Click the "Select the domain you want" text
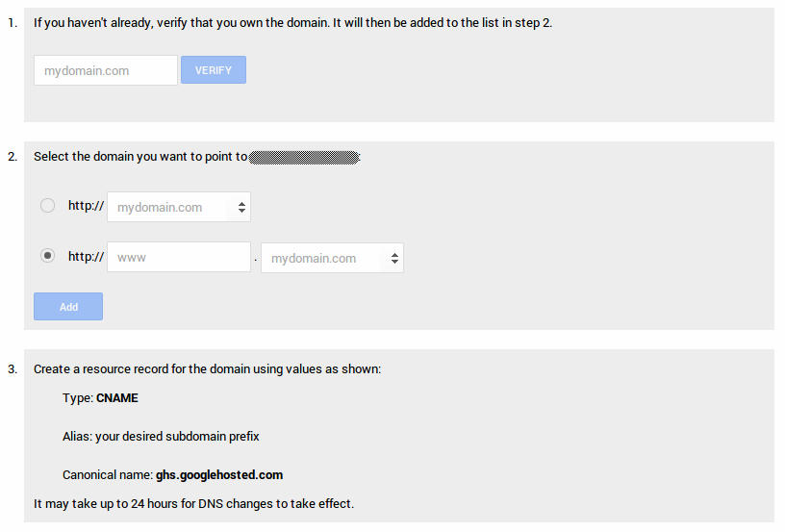 pyautogui.click(x=140, y=157)
